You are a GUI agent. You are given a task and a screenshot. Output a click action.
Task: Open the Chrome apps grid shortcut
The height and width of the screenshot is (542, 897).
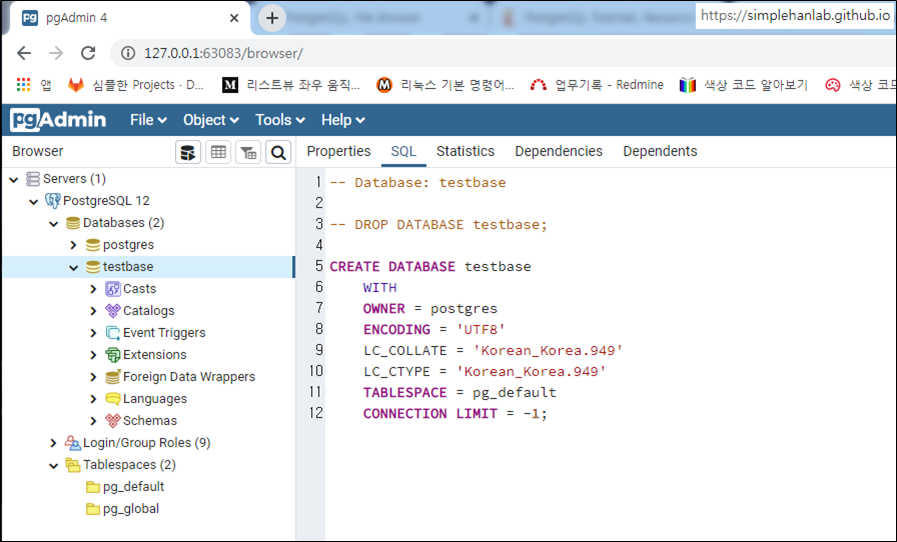pyautogui.click(x=23, y=85)
